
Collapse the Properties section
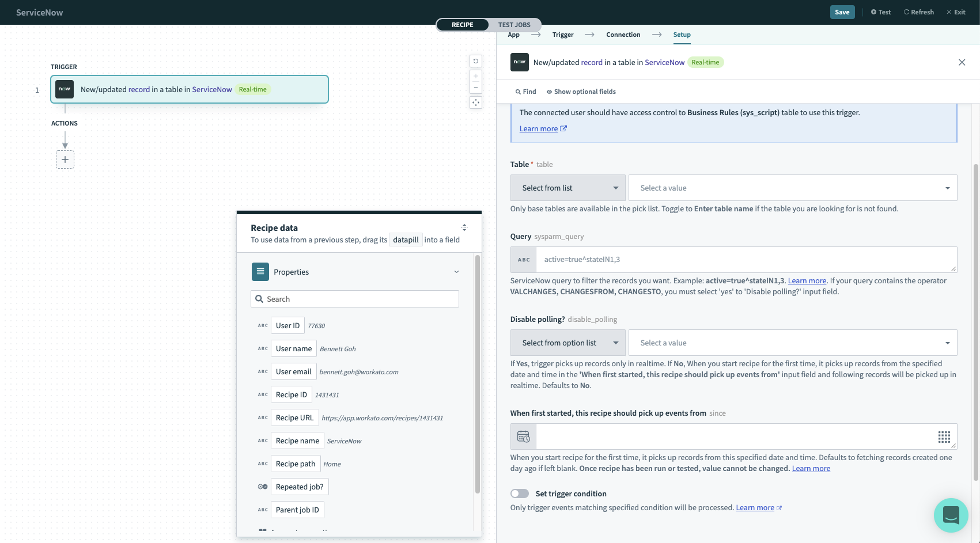(456, 272)
